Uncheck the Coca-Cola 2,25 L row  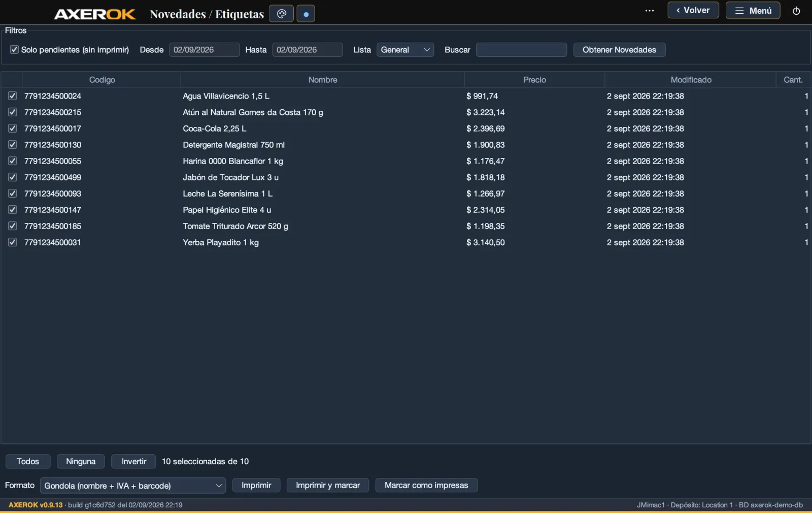pos(13,129)
